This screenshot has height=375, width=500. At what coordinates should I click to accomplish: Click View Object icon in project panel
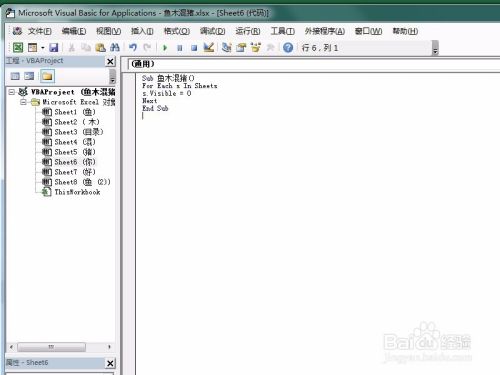pos(29,76)
